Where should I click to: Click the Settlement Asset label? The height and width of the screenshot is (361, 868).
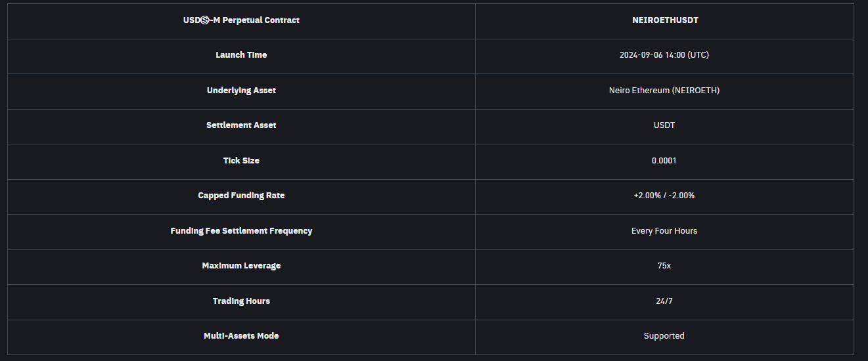241,125
